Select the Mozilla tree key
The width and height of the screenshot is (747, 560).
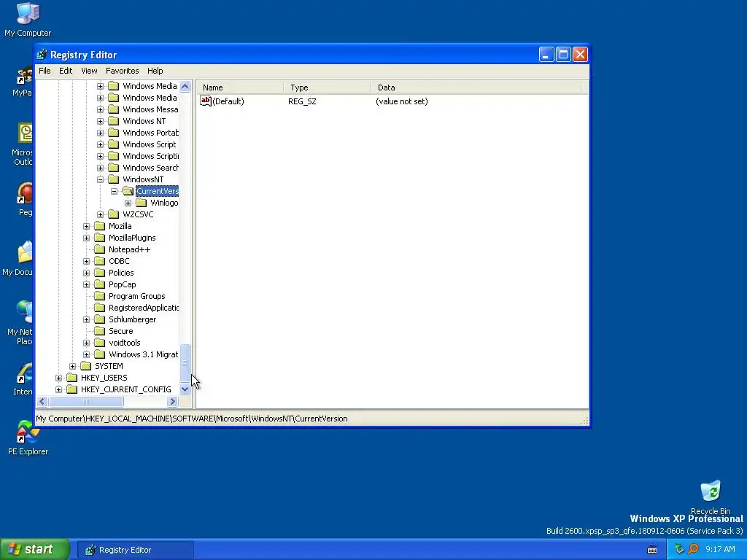(x=120, y=226)
